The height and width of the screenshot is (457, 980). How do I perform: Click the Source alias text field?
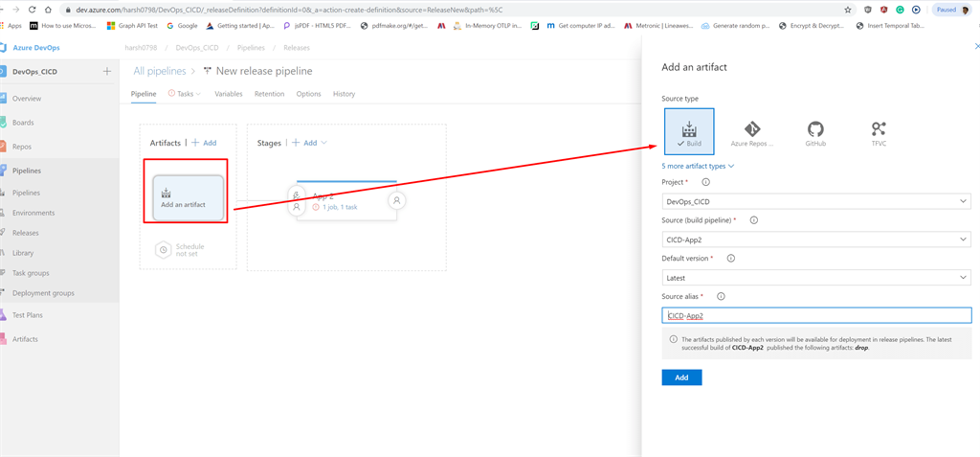(816, 315)
